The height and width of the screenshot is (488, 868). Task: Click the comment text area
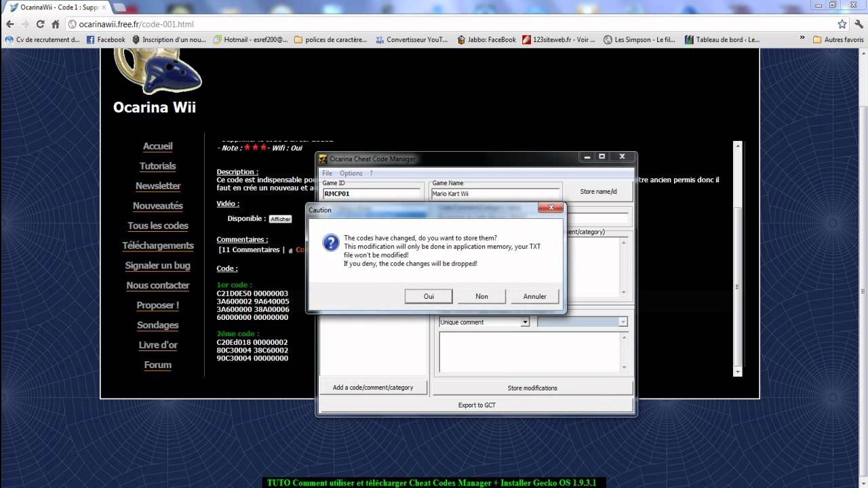pos(529,352)
